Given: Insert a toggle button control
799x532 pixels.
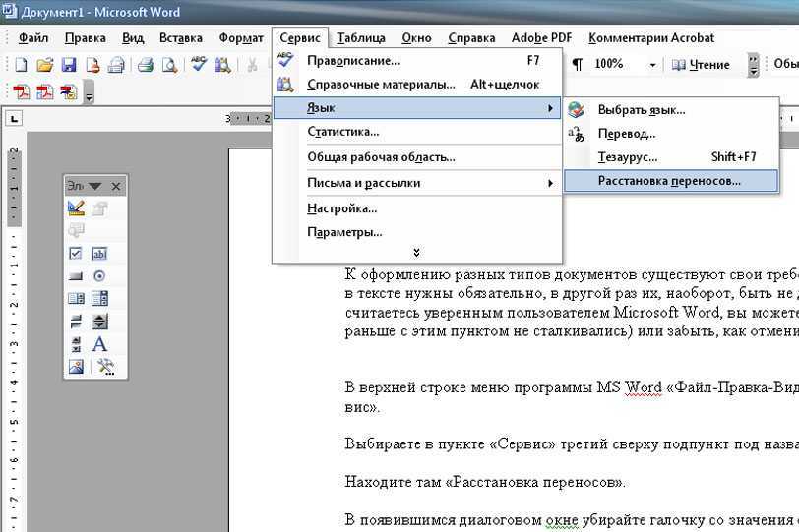Looking at the screenshot, I should pyautogui.click(x=76, y=322).
